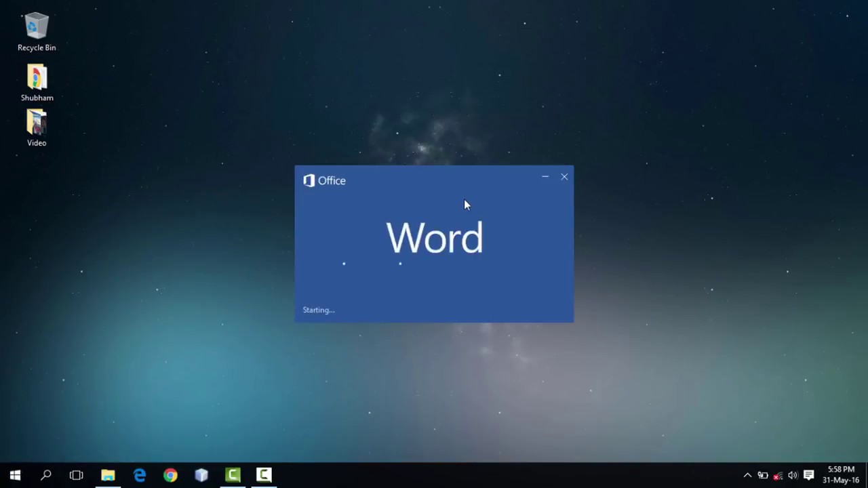Open the 3D box app on taskbar

201,475
